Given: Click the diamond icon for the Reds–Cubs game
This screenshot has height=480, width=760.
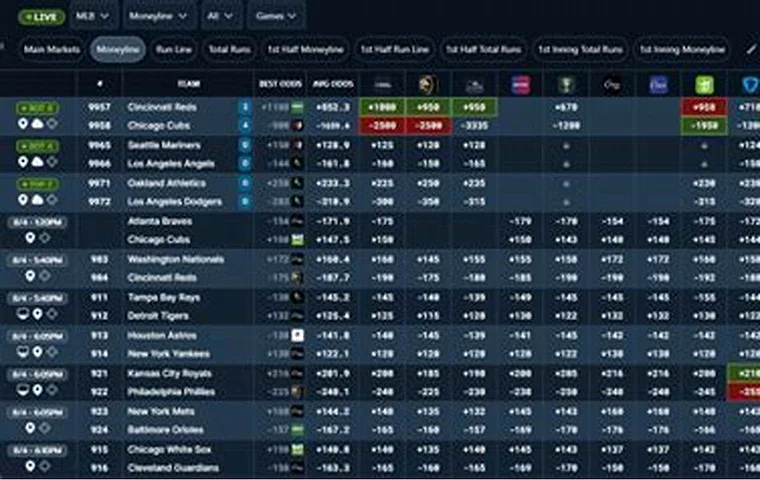Looking at the screenshot, I should [52, 124].
